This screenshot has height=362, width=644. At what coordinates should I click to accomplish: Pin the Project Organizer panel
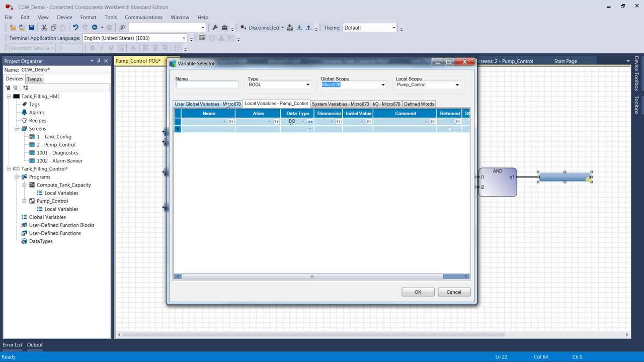99,61
